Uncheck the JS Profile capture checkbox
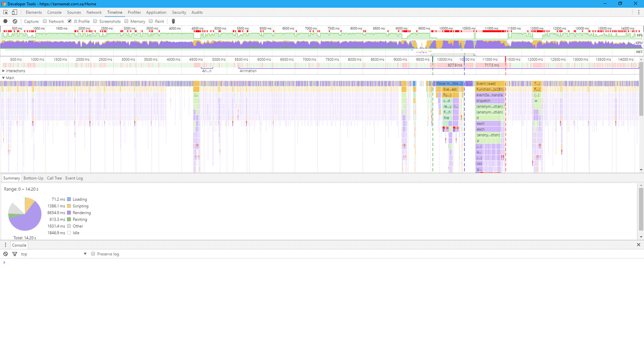This screenshot has height=349, width=644. (70, 21)
